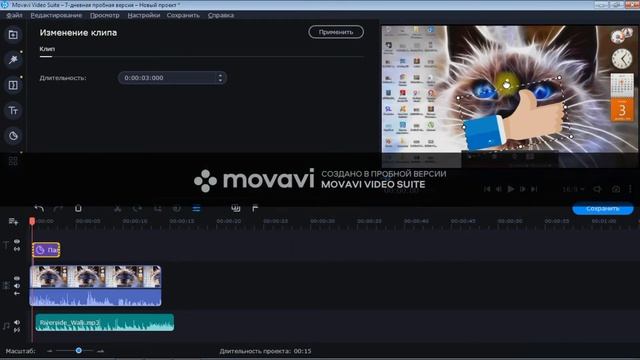Mute the music audio track
This screenshot has width=640, height=360.
coord(17,322)
